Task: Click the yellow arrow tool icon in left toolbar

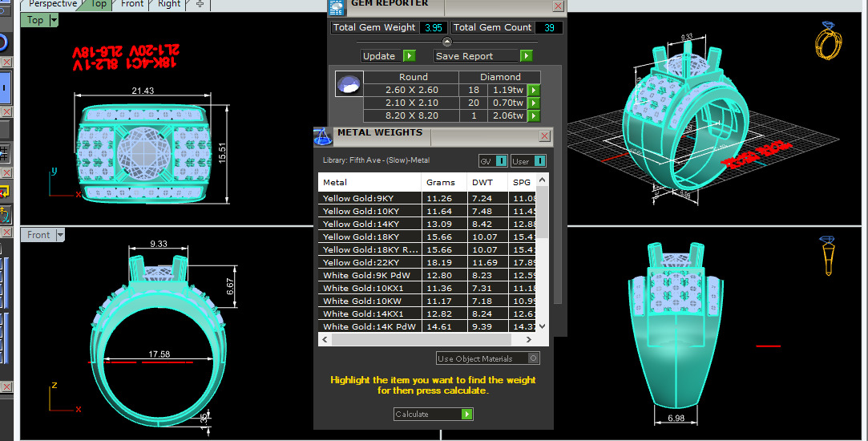Action: (5, 192)
